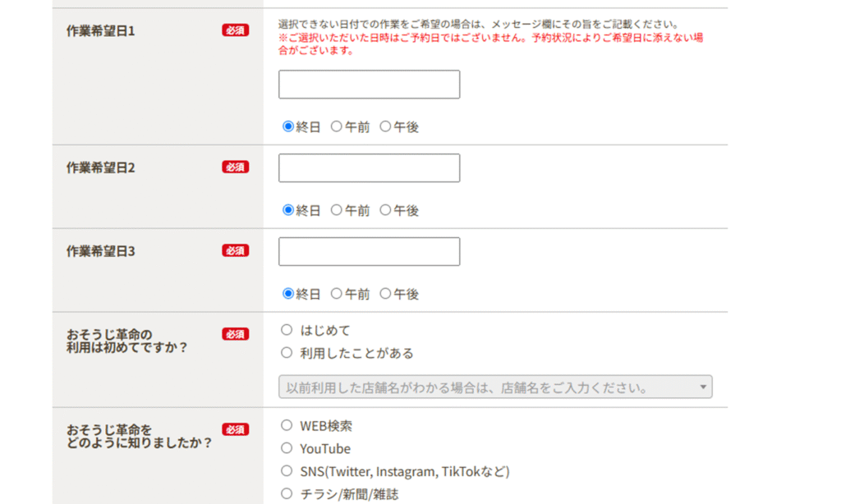Select SNS(Twitter, Instagram, TikTokなど) option
The image size is (841, 504).
pyautogui.click(x=287, y=471)
